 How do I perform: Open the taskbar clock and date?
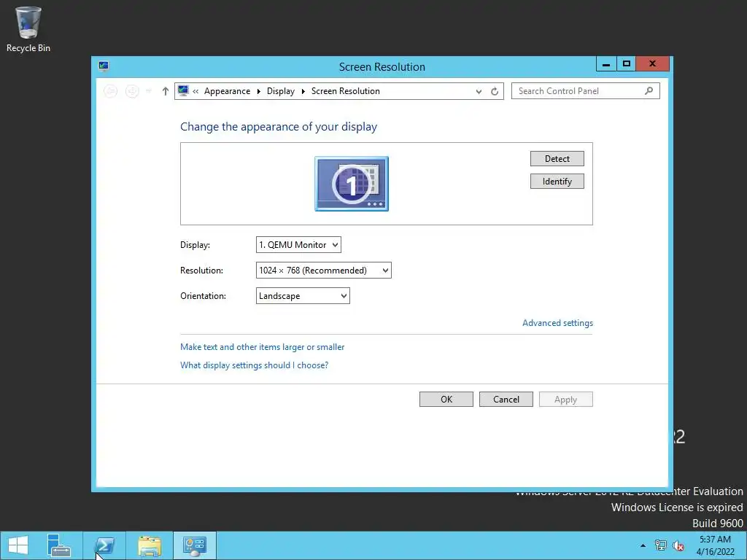(x=715, y=545)
